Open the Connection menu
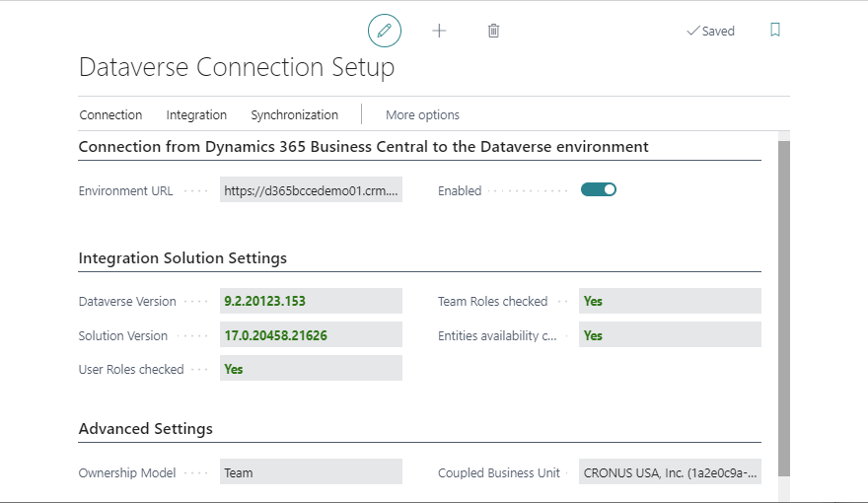This screenshot has height=503, width=868. [x=110, y=115]
